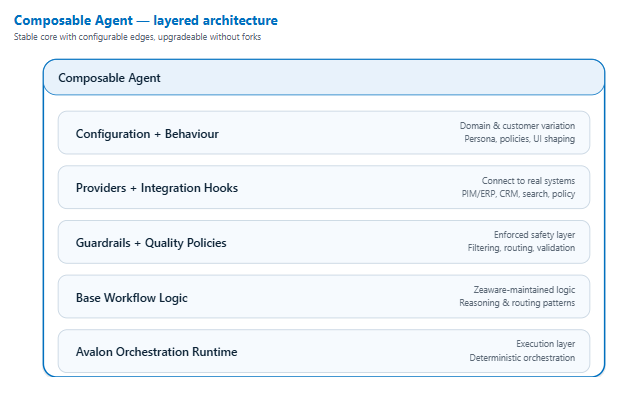Click the 'Execution layer' label
The width and height of the screenshot is (633, 415).
pyautogui.click(x=545, y=344)
